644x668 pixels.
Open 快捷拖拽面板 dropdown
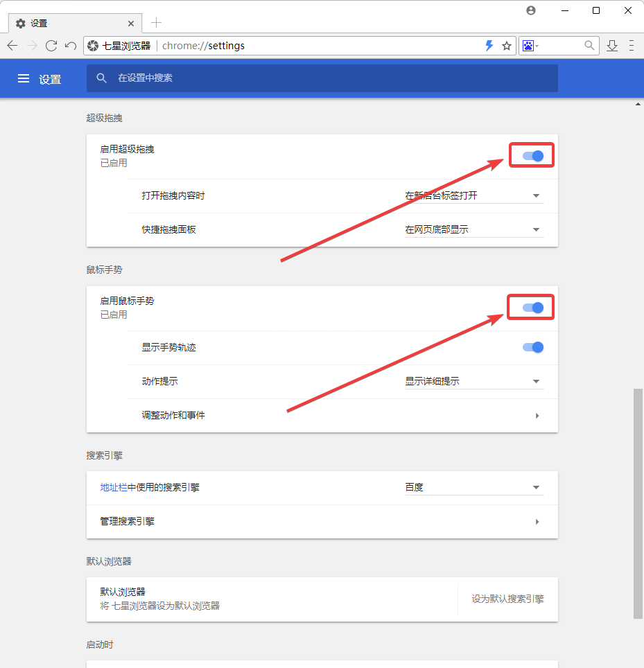(474, 229)
